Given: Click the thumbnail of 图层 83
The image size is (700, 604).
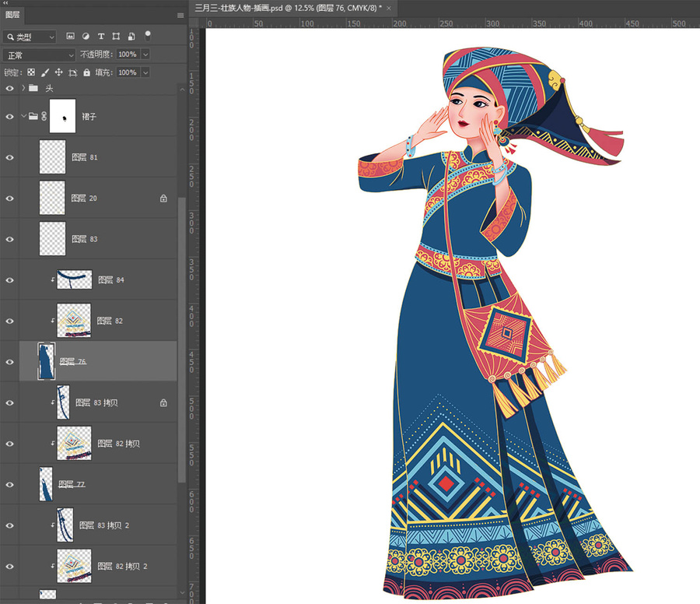Looking at the screenshot, I should click(52, 239).
